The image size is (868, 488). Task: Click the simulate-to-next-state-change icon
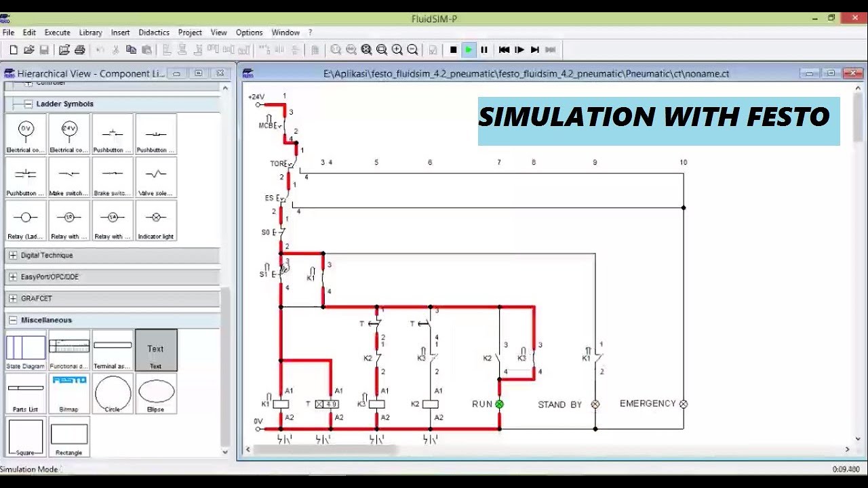click(x=535, y=49)
